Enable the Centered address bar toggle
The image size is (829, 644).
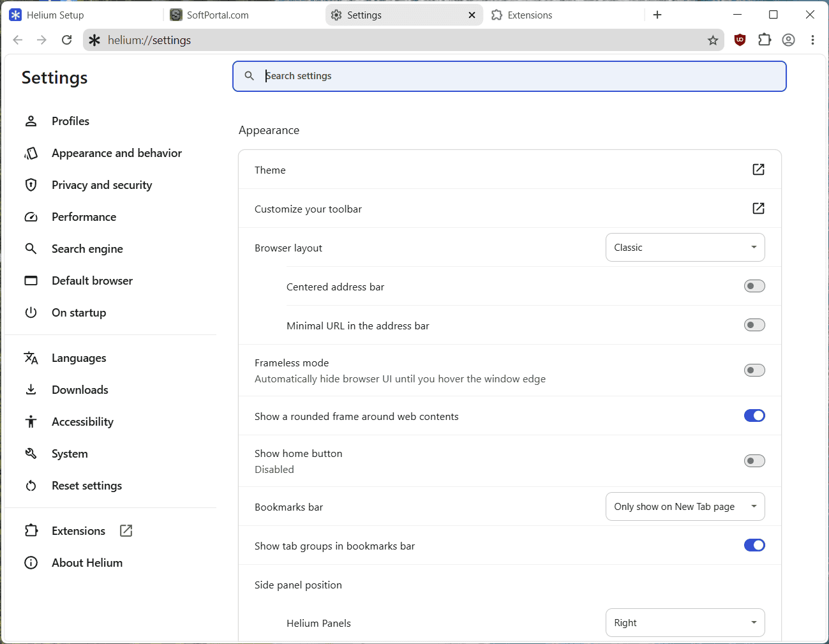(754, 287)
